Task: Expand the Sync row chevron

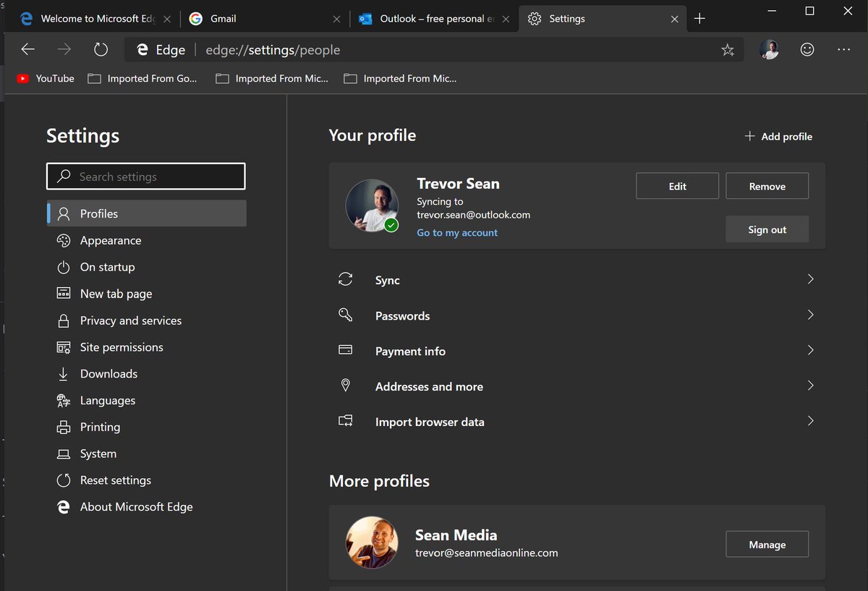Action: (810, 279)
